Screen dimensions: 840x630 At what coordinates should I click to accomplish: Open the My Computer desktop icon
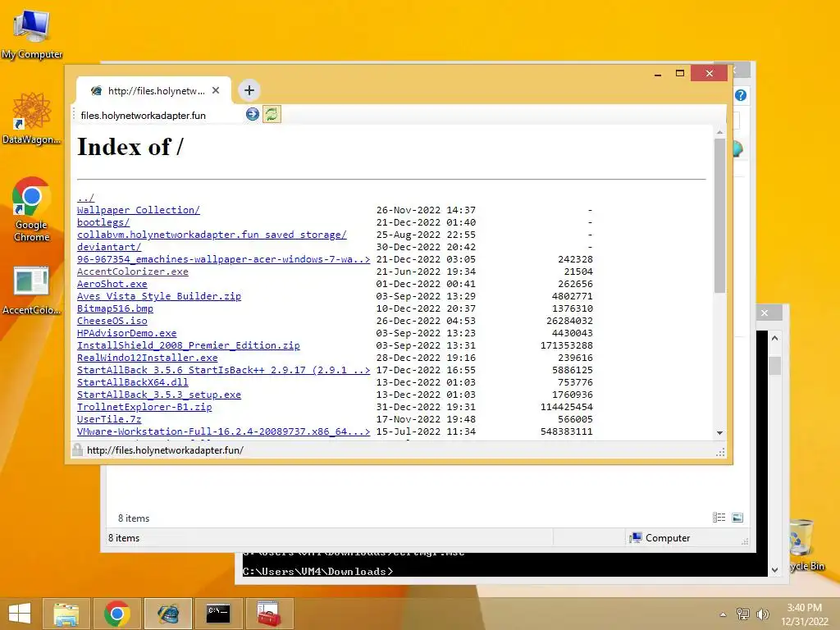pyautogui.click(x=32, y=33)
